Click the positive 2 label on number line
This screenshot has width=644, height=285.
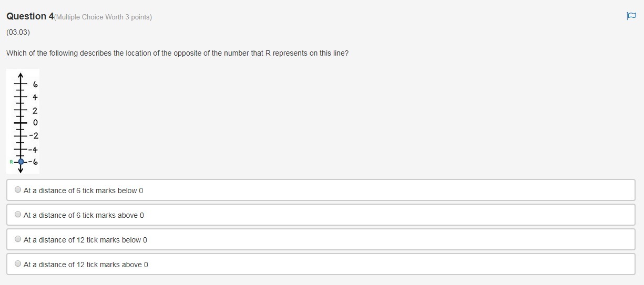coord(35,110)
